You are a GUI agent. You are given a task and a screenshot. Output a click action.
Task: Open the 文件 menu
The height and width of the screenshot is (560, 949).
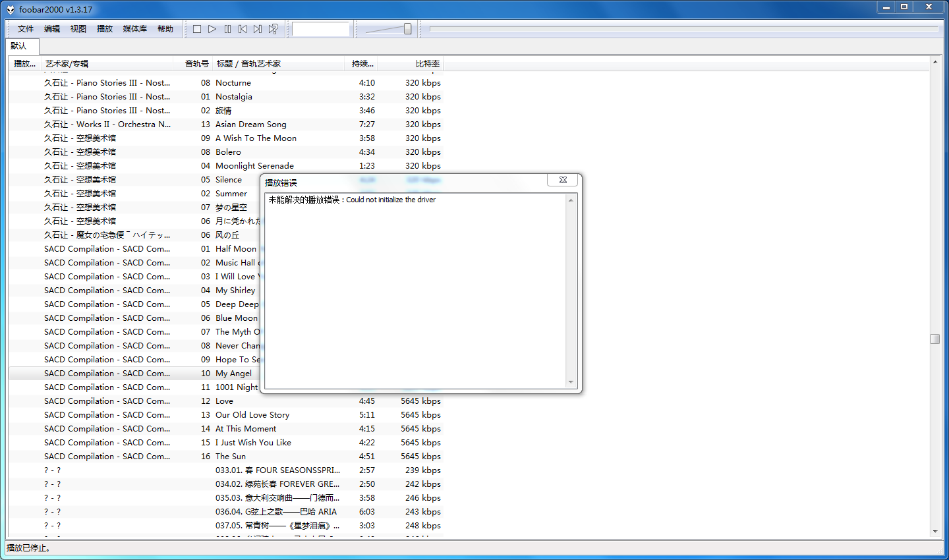click(26, 29)
